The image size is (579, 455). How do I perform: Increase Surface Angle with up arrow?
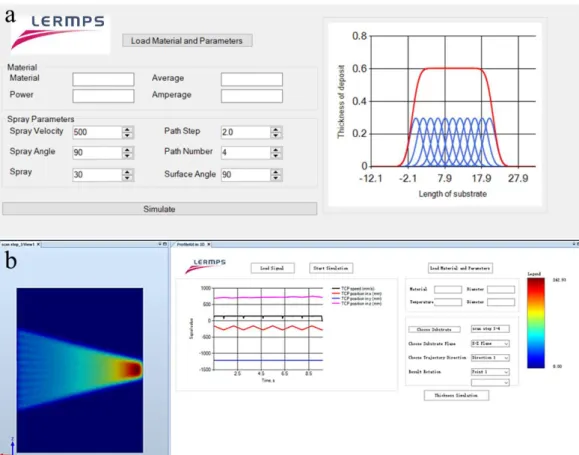point(276,172)
